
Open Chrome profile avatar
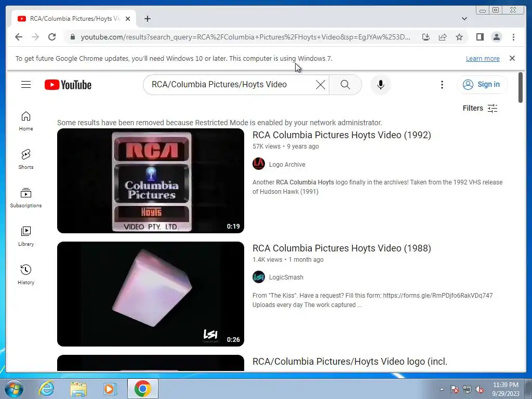(496, 37)
